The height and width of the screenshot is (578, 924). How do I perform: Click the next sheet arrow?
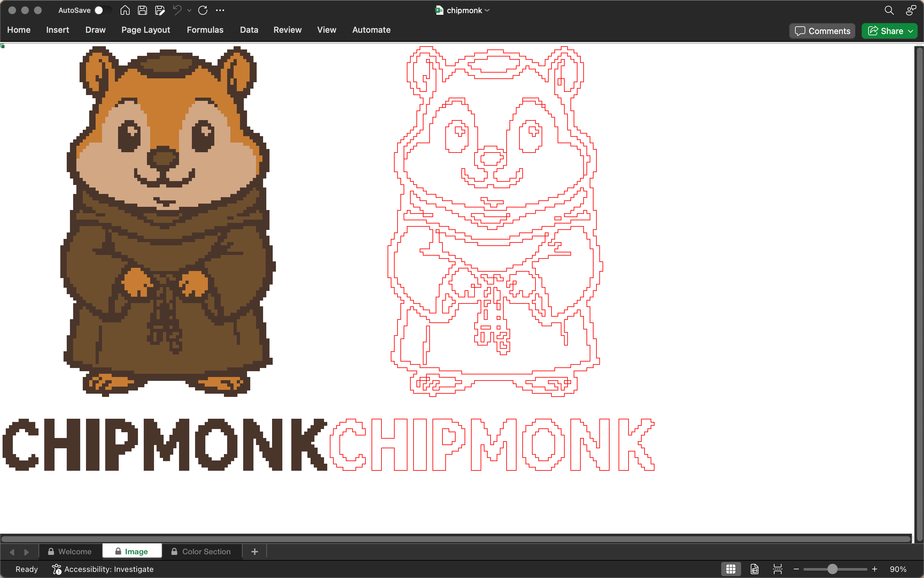pos(26,552)
